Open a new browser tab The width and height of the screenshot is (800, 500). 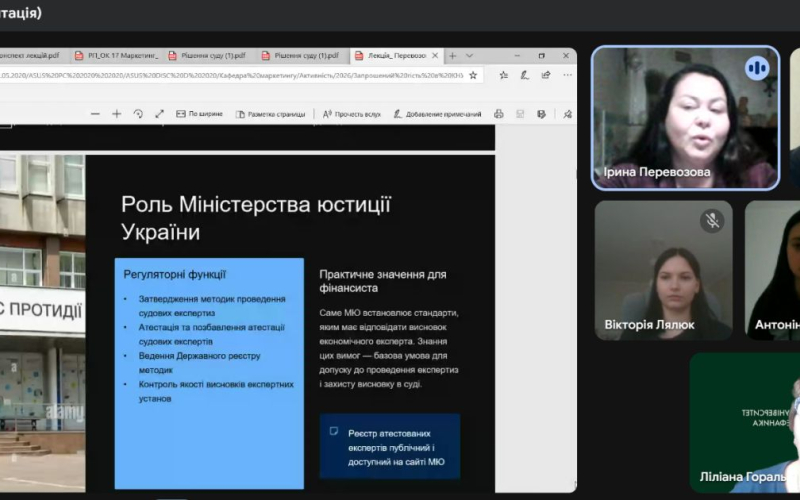click(x=453, y=56)
